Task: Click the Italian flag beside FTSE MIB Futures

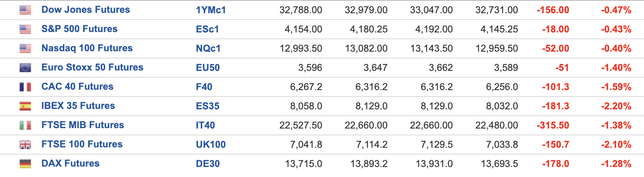Action: (25, 125)
